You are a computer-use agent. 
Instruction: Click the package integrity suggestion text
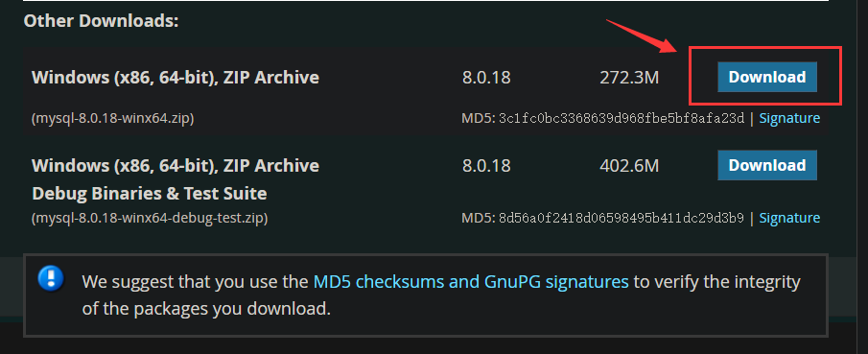click(x=441, y=295)
